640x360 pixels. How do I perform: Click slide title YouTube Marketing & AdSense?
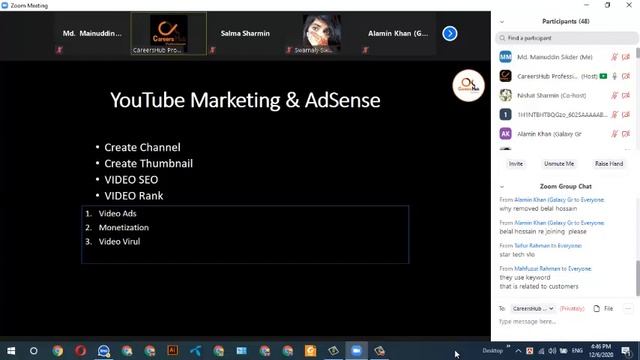click(x=245, y=100)
